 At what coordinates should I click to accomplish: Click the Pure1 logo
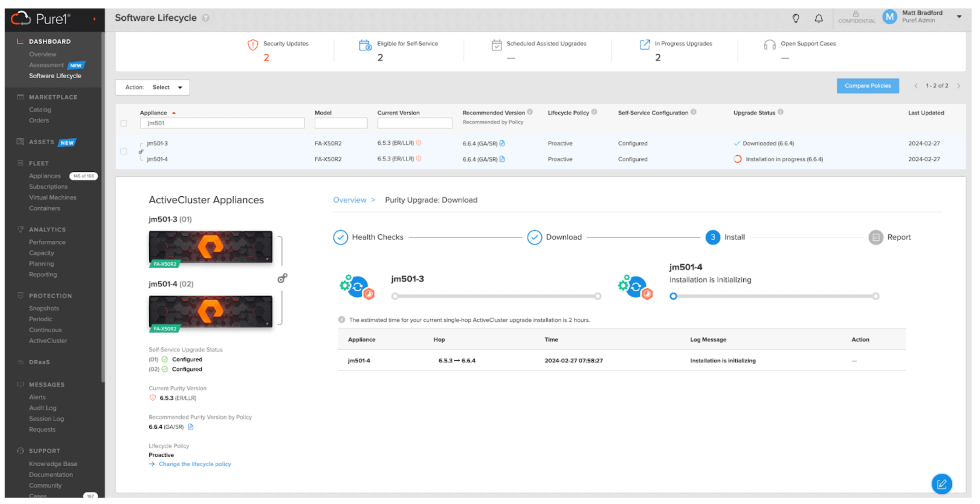click(x=40, y=18)
